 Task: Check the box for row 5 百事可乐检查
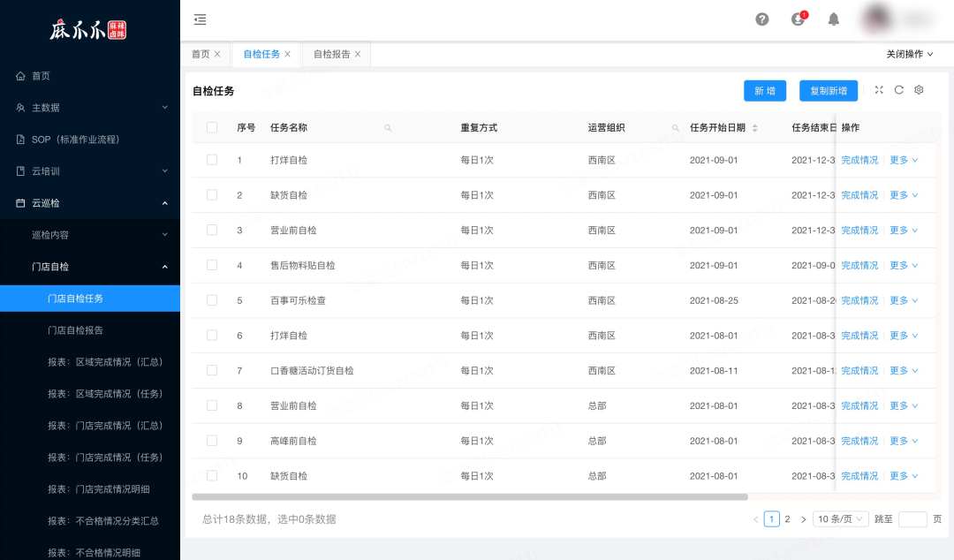pyautogui.click(x=212, y=300)
